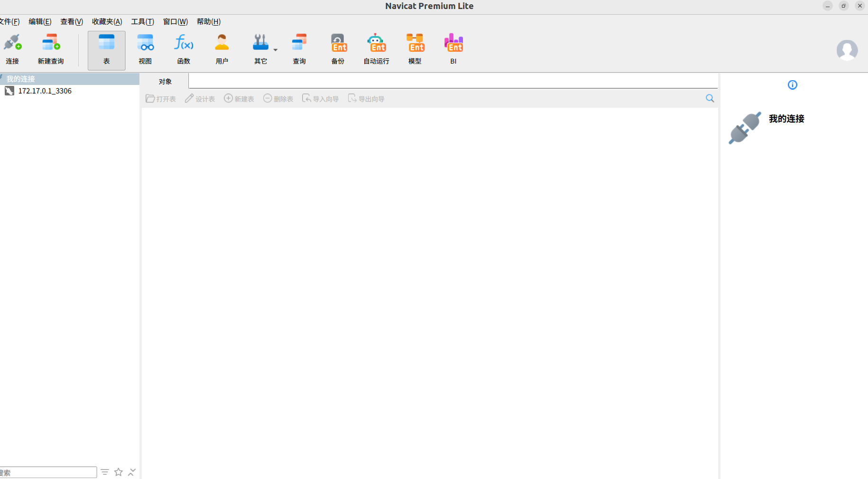Open the 编辑(E) menu

[40, 21]
